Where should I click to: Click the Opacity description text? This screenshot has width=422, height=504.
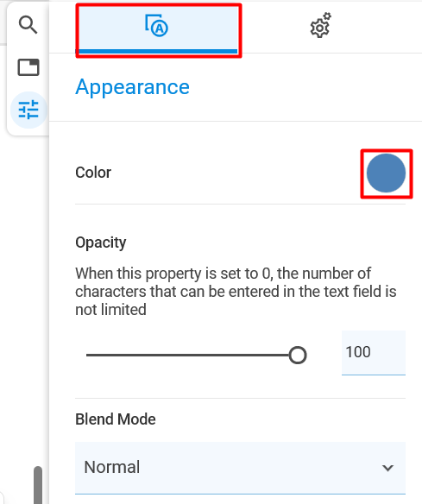point(236,292)
